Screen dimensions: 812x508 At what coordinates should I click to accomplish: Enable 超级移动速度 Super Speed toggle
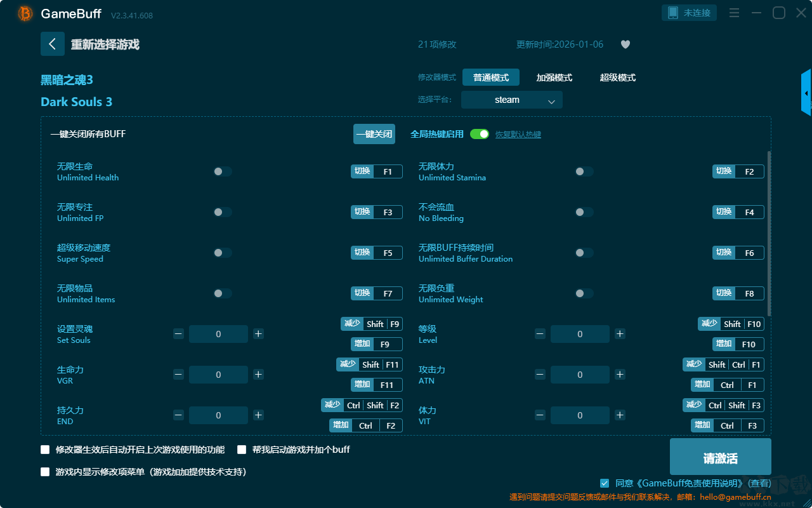(223, 253)
